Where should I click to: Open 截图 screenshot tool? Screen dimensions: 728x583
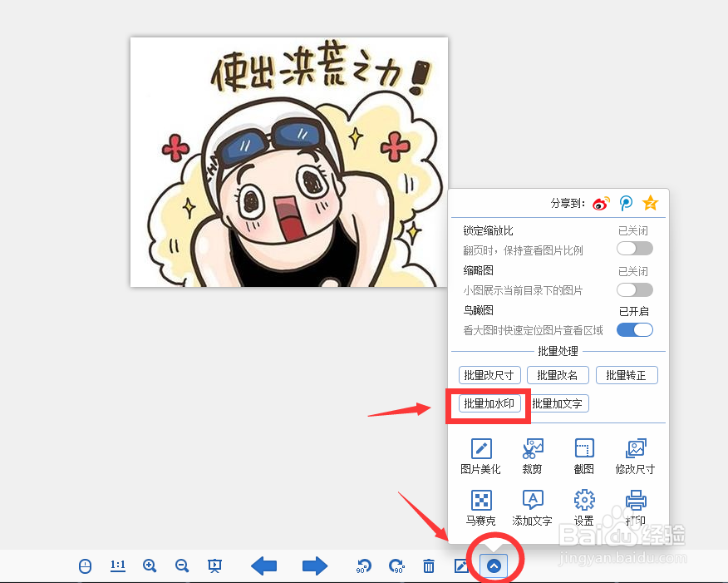point(583,457)
